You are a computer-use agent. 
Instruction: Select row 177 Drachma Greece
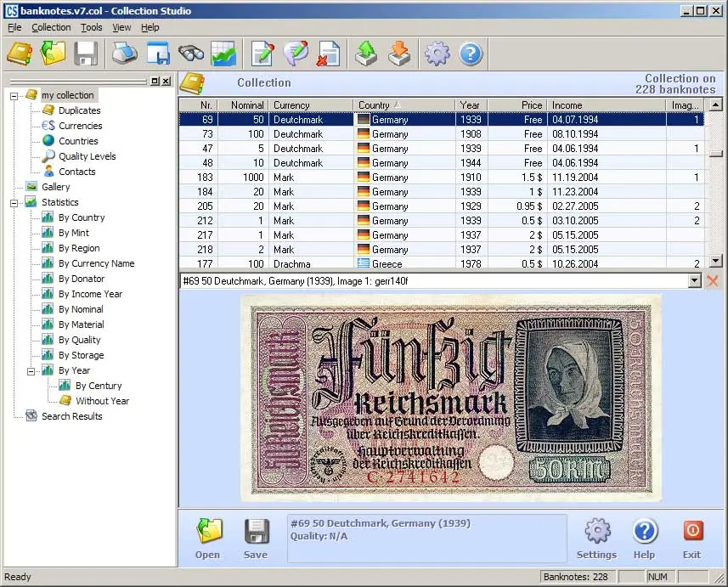pos(442,263)
